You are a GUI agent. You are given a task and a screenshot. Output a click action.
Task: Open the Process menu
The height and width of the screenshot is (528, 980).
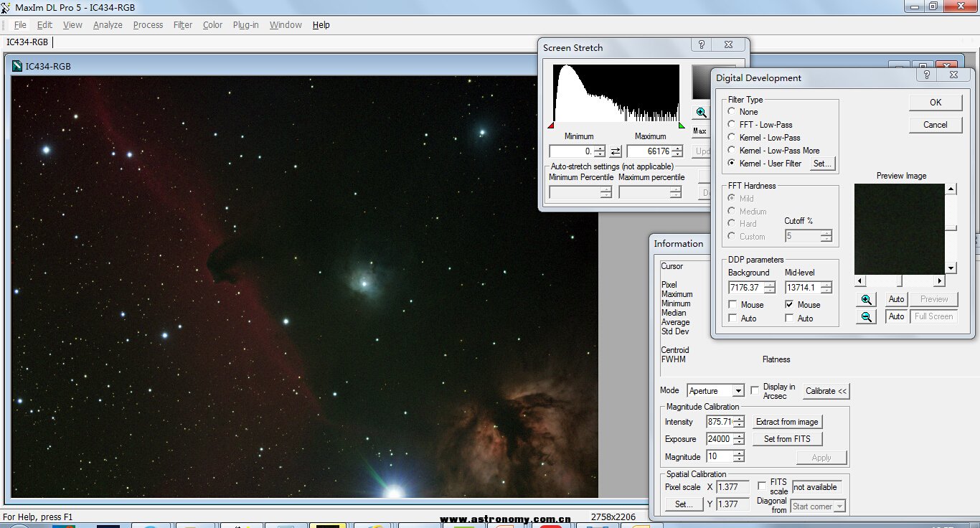148,25
